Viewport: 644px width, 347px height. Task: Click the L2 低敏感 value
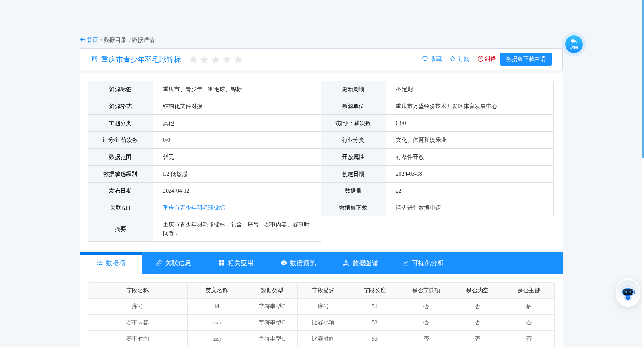coord(175,174)
